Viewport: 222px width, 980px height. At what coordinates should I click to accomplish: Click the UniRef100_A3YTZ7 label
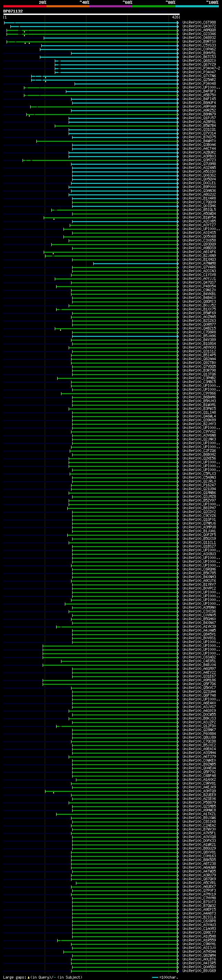(199, 225)
